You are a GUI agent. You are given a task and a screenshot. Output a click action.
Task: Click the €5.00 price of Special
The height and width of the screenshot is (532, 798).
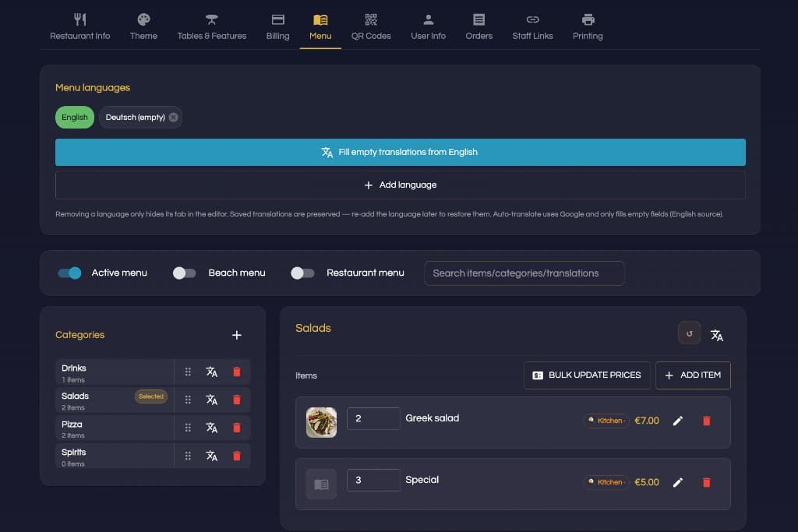coord(647,483)
